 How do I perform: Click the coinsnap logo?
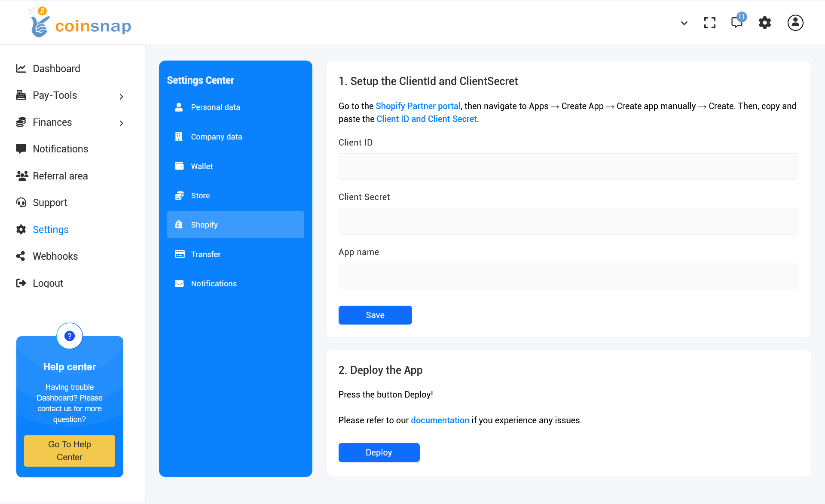coord(80,23)
